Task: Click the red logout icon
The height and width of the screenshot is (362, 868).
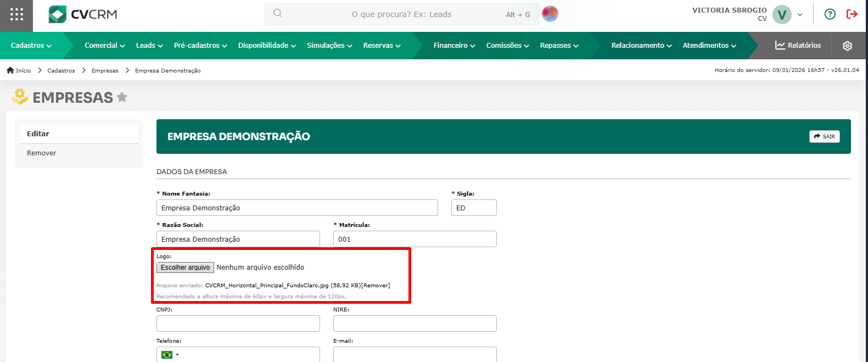Action: coord(852,14)
